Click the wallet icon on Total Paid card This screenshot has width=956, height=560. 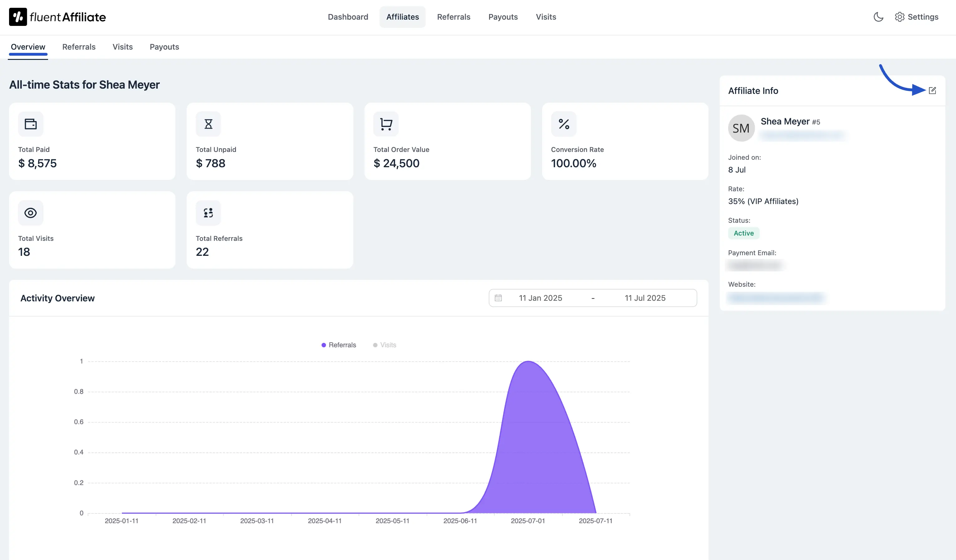click(x=31, y=124)
